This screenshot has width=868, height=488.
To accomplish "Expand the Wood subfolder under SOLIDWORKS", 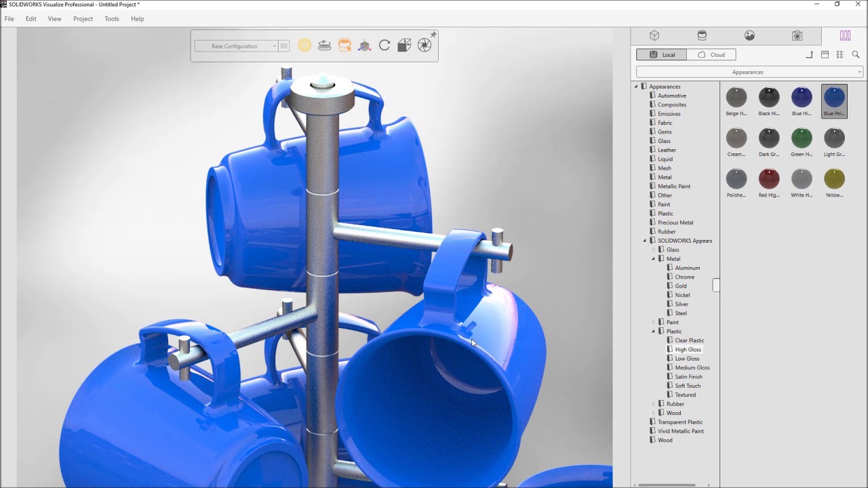I will [x=654, y=413].
